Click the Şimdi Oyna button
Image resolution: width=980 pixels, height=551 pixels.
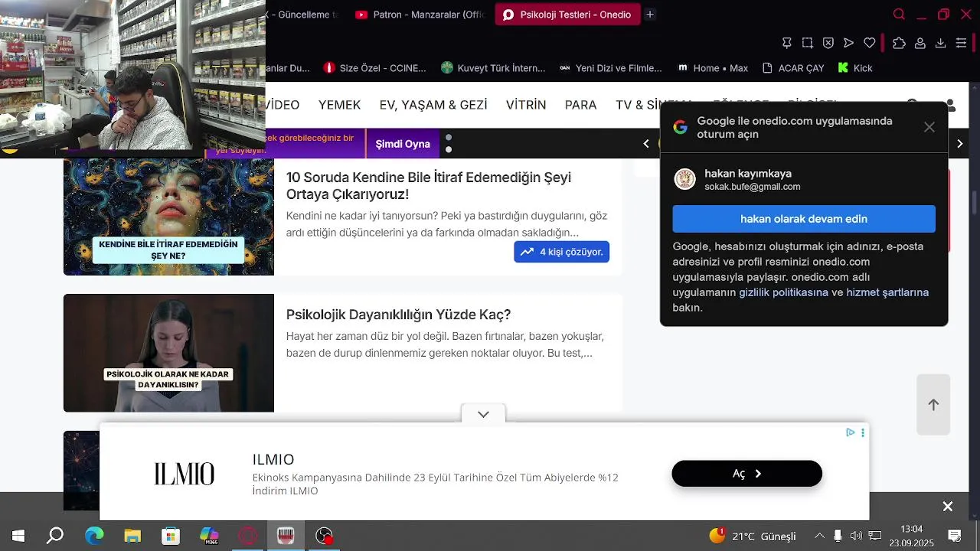click(403, 144)
